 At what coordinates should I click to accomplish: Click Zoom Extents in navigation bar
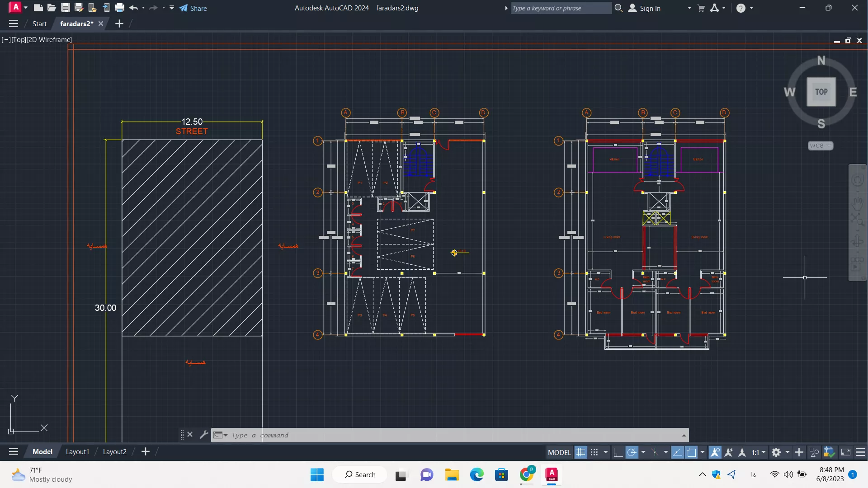coord(857,221)
